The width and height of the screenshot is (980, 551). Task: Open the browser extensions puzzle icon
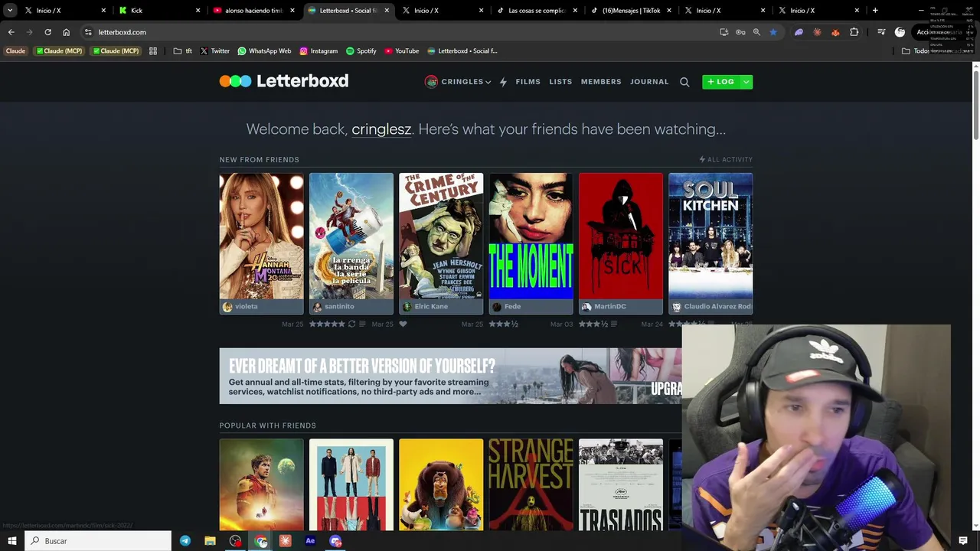(854, 32)
